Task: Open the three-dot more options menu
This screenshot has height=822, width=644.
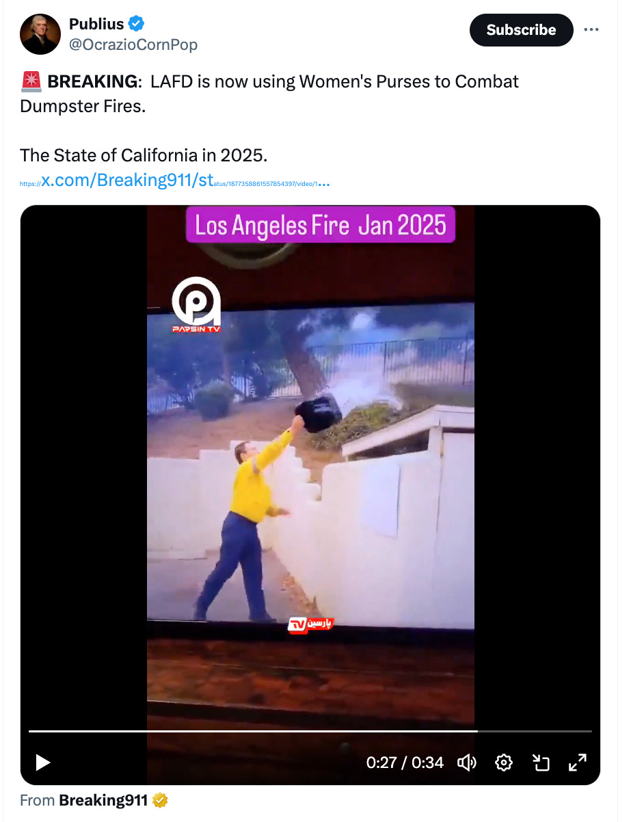Action: click(x=591, y=30)
